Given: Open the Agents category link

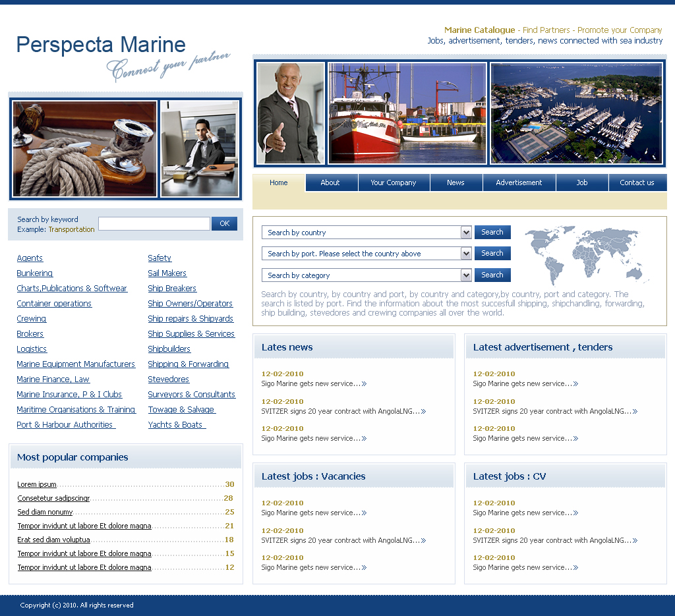Looking at the screenshot, I should (x=30, y=258).
